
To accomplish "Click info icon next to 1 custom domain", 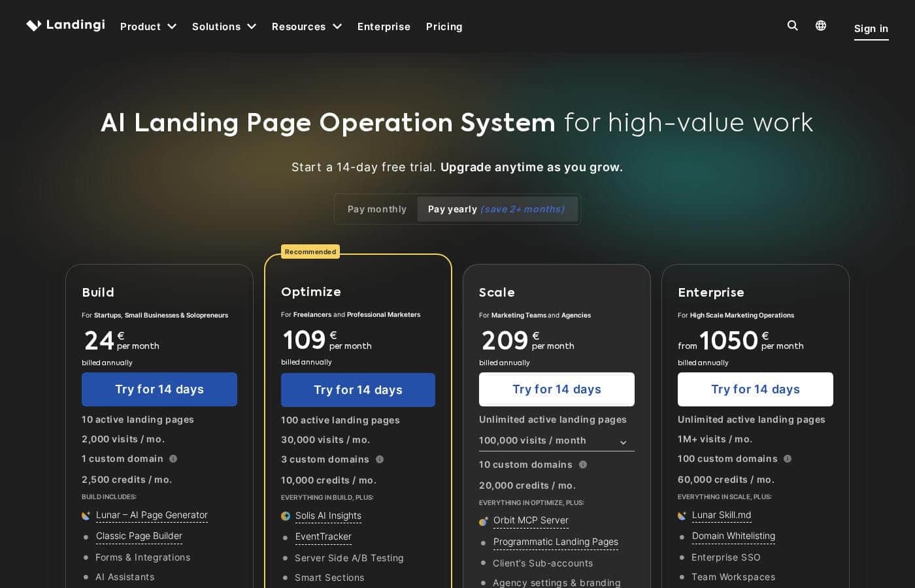I will (173, 459).
